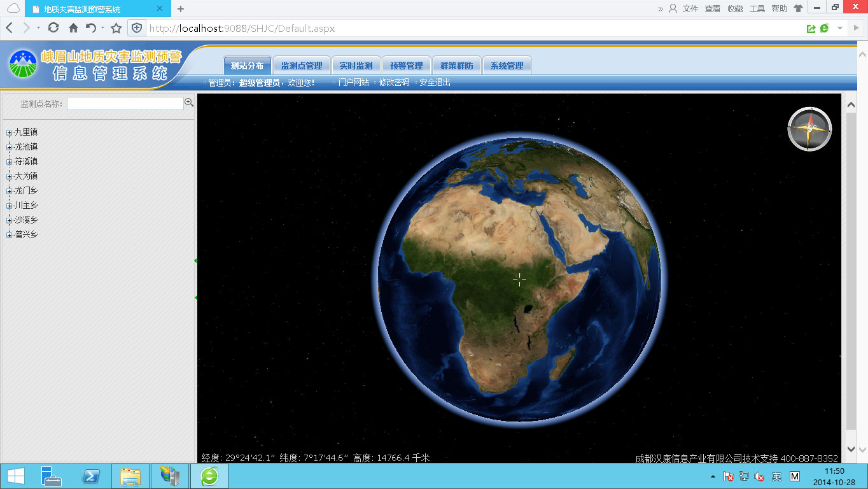The height and width of the screenshot is (489, 868).
Task: Expand the 川主乡 tree node
Action: point(10,206)
